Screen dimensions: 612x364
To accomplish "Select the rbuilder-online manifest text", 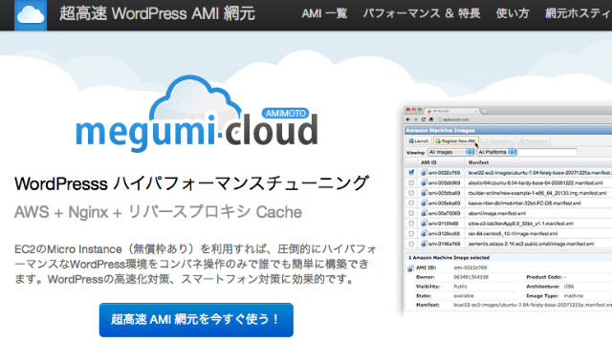I will 537,193.
